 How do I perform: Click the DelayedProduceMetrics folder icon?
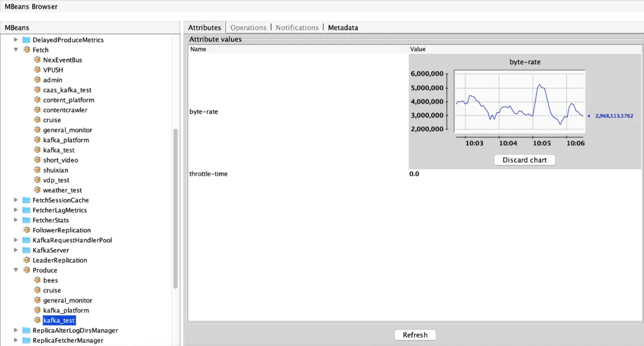26,40
